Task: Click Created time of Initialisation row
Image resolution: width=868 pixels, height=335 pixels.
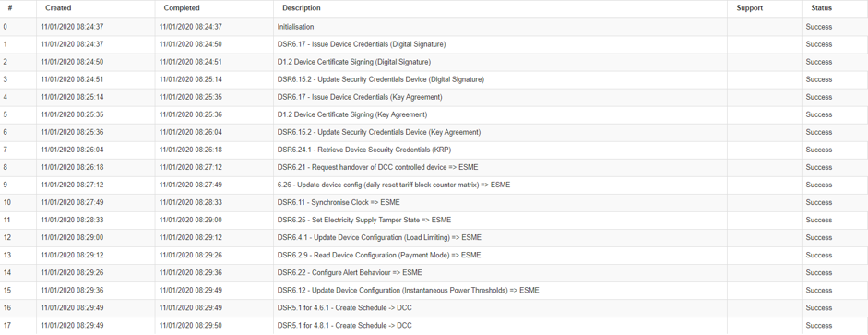Action: pyautogui.click(x=72, y=27)
